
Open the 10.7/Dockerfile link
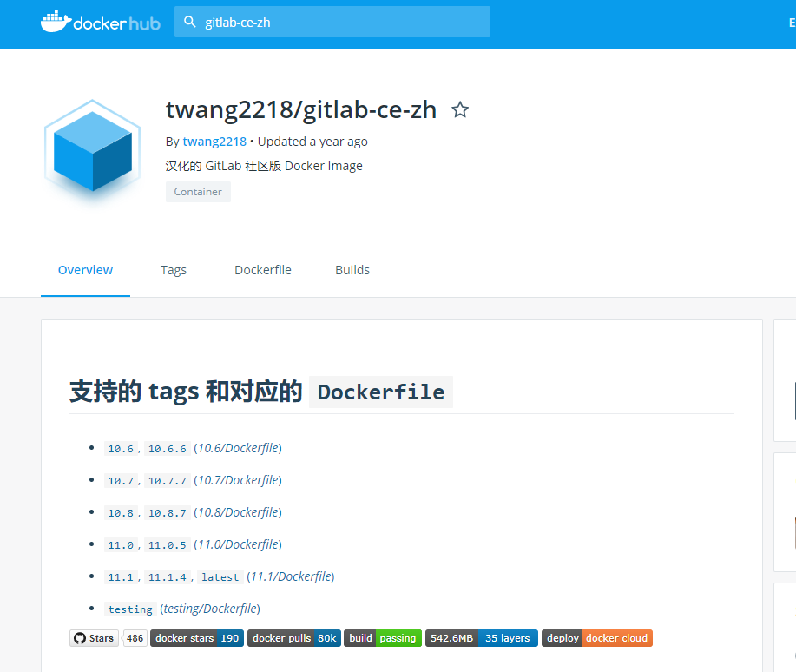point(238,480)
